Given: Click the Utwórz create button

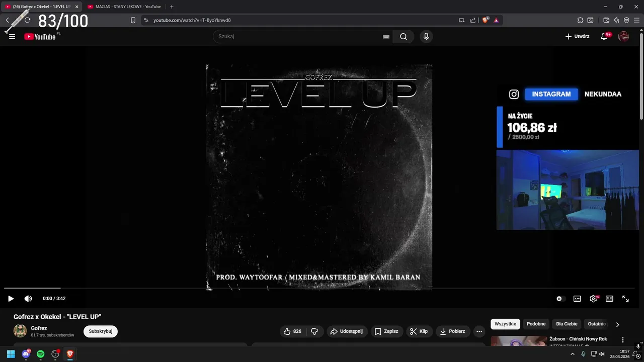Looking at the screenshot, I should click(x=577, y=36).
